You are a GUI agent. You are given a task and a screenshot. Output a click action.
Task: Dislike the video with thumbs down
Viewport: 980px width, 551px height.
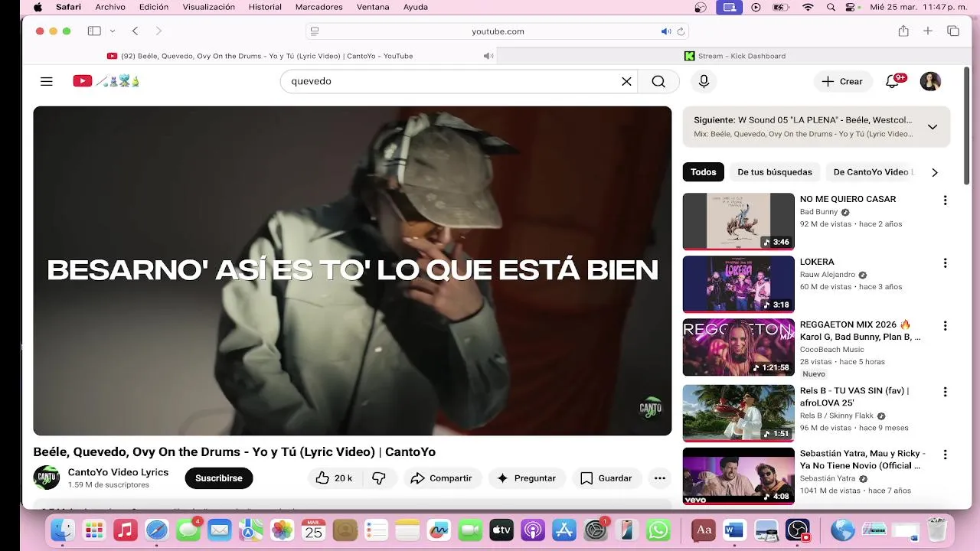(379, 478)
